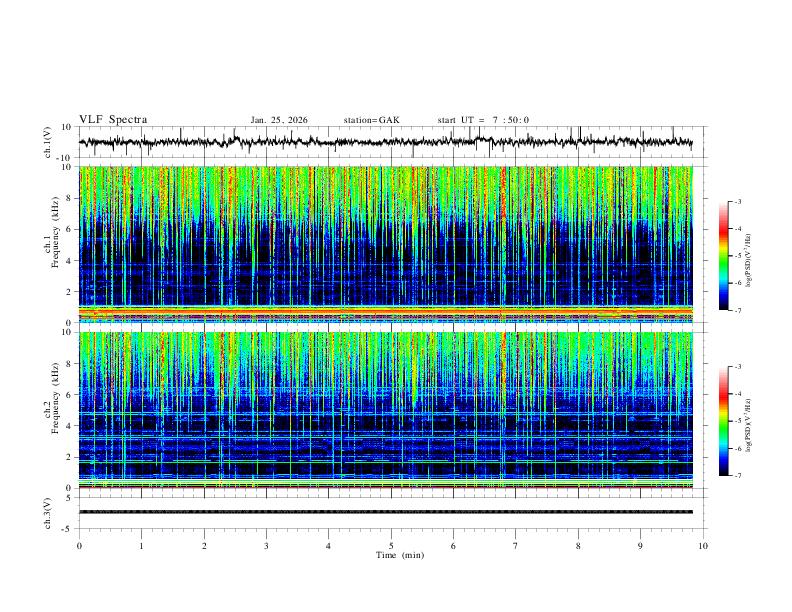Click the ch.3(V) axis label
The height and width of the screenshot is (612, 792).
pos(48,513)
